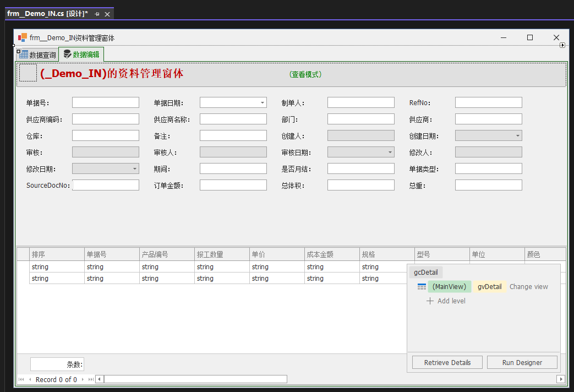574x392 pixels.
Task: Open the 单据日期 date dropdown
Action: coord(262,102)
